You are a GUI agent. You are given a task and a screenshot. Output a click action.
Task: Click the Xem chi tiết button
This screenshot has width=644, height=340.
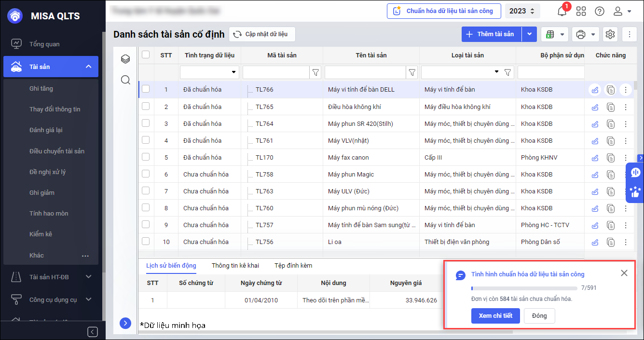[x=495, y=315]
